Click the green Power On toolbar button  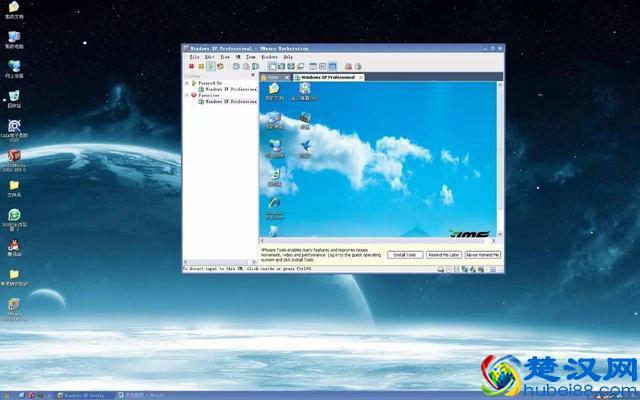coord(211,66)
